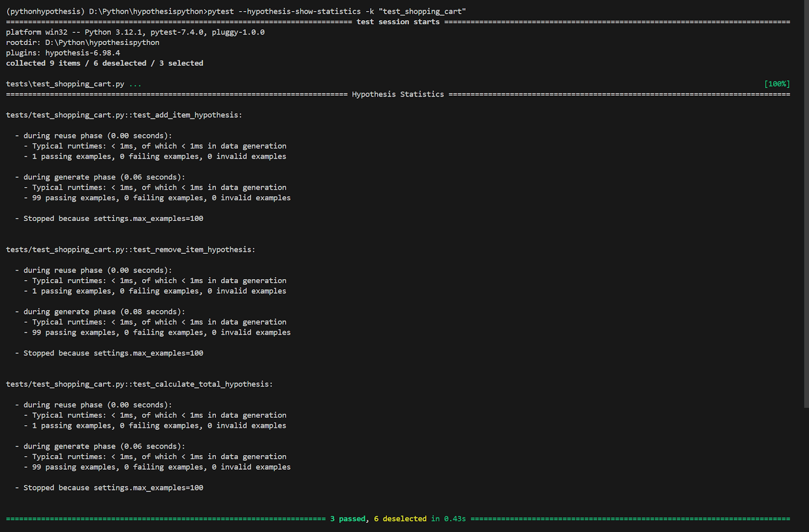The image size is (809, 532).
Task: Click the tests\test_shopping_cart.py file path
Action: [65, 84]
